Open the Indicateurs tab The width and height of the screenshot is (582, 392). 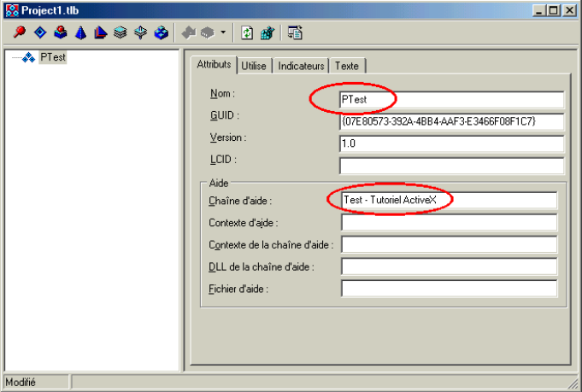click(x=302, y=65)
